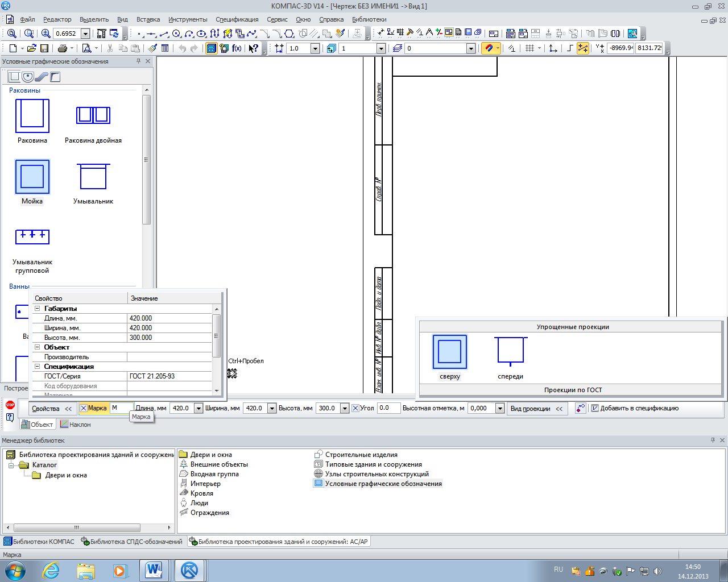Open the Редактор menu
The width and height of the screenshot is (728, 582).
coord(57,19)
